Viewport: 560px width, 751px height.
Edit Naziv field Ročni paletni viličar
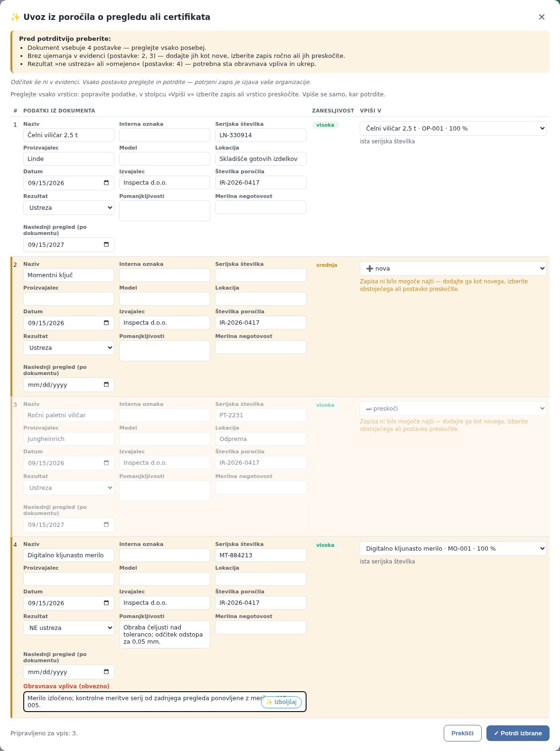(x=69, y=415)
